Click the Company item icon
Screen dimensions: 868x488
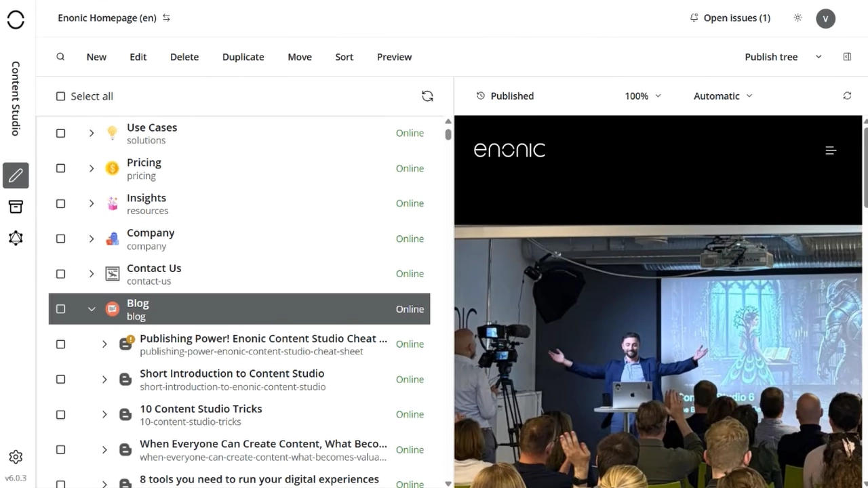[x=113, y=239]
